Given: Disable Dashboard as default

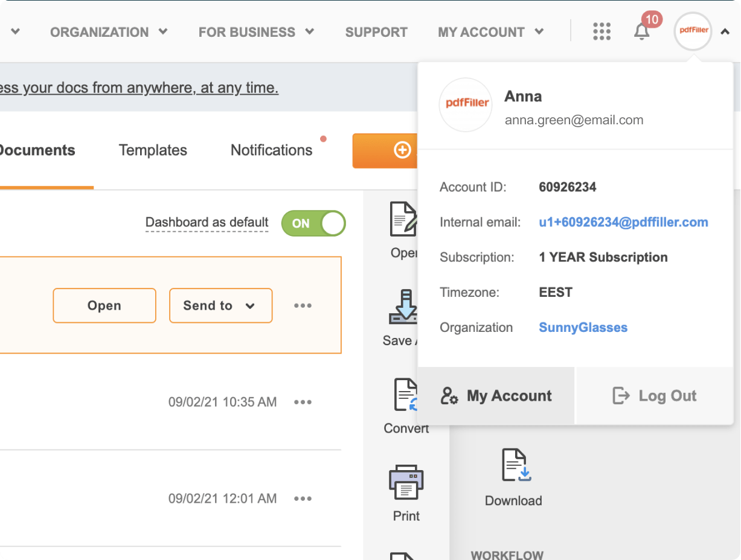Looking at the screenshot, I should 313,223.
